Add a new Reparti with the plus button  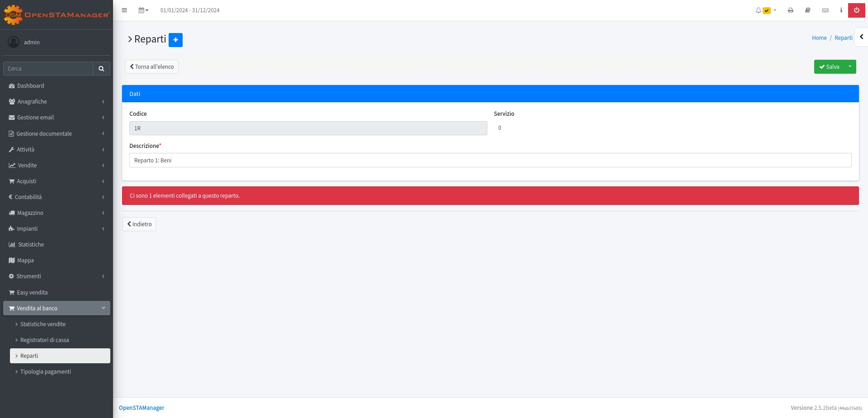175,40
